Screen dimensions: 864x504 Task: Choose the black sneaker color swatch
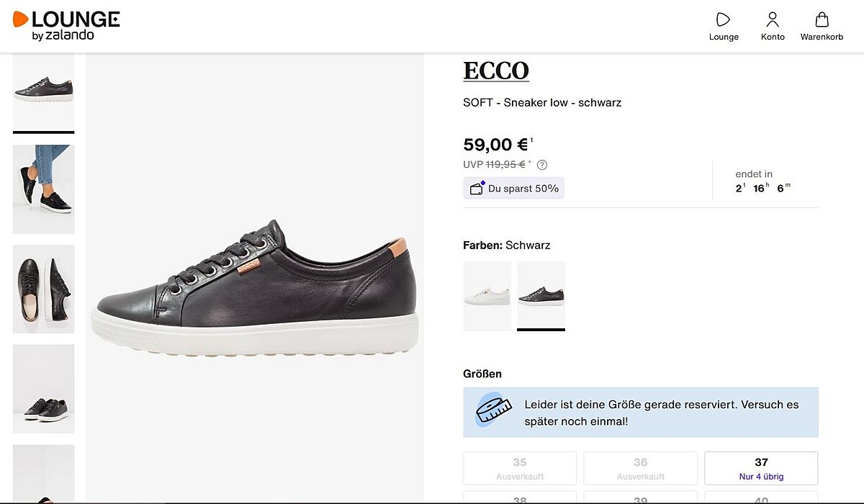[x=541, y=296]
